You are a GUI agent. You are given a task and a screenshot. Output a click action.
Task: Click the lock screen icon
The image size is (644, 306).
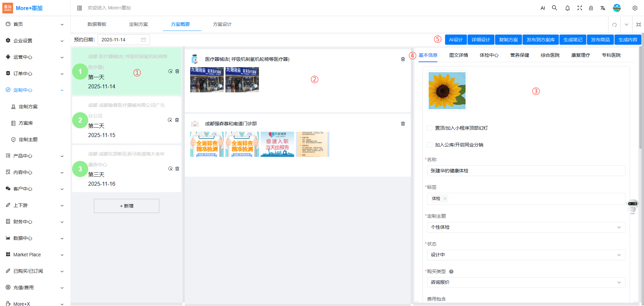click(591, 8)
